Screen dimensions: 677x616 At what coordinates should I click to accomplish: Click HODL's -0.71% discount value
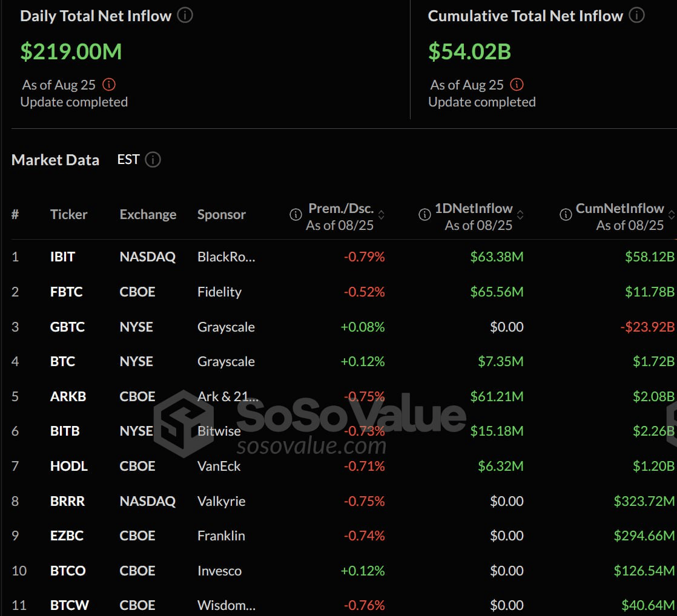coord(365,467)
